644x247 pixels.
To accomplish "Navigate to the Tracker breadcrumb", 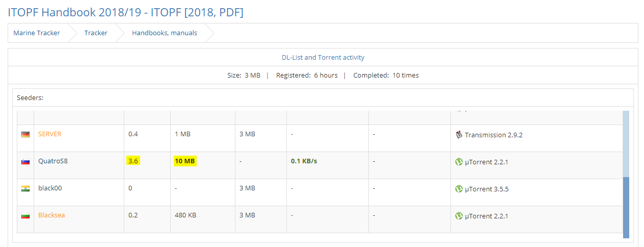I will click(x=96, y=33).
